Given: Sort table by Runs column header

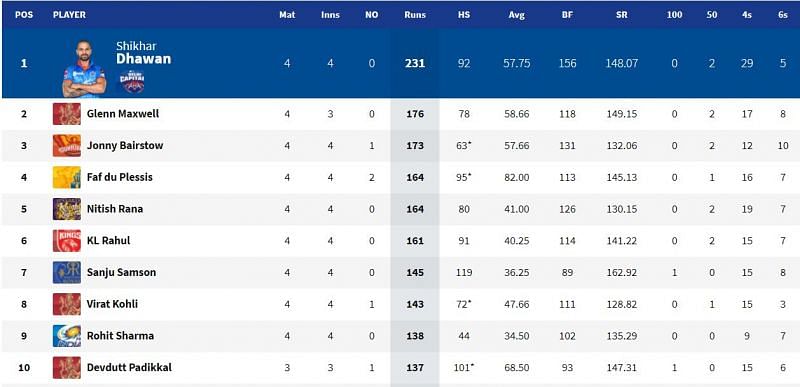Looking at the screenshot, I should 415,15.
